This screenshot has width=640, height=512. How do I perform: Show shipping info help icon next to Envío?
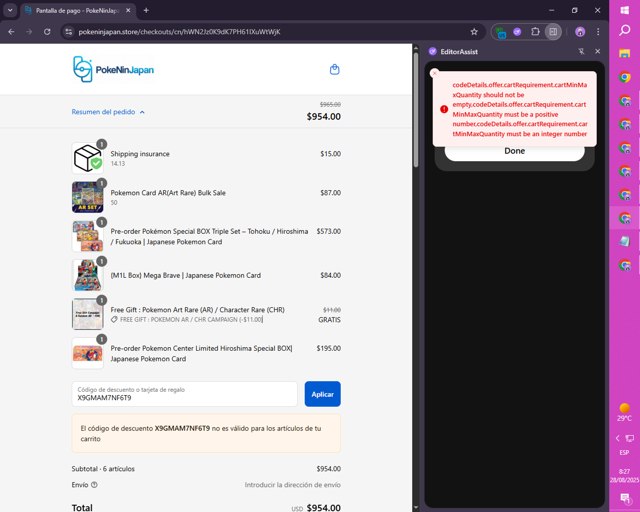[94, 485]
